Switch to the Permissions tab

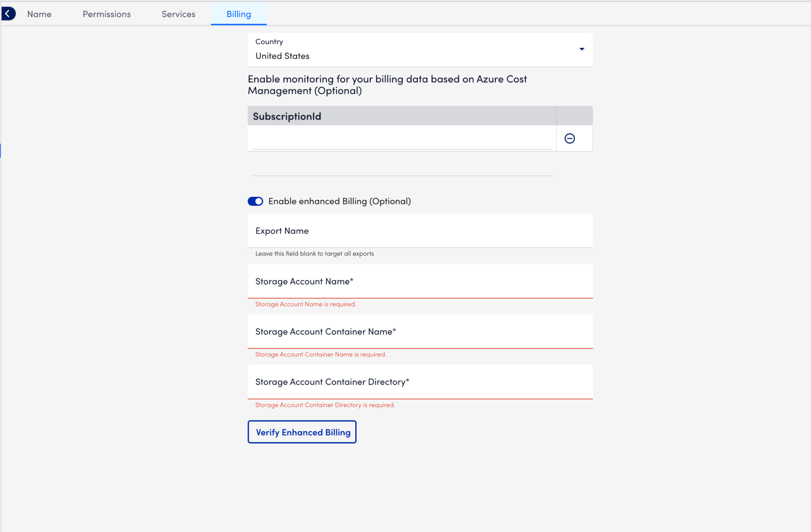point(106,14)
